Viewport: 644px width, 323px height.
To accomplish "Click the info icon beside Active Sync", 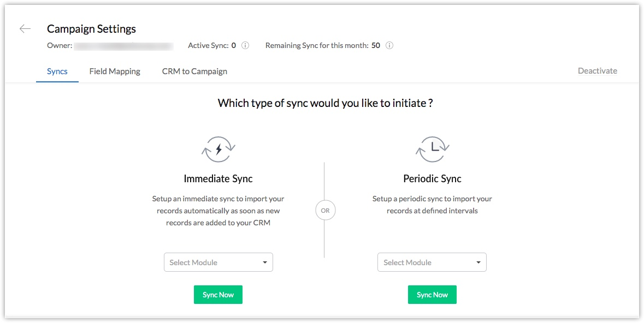I will pos(245,45).
